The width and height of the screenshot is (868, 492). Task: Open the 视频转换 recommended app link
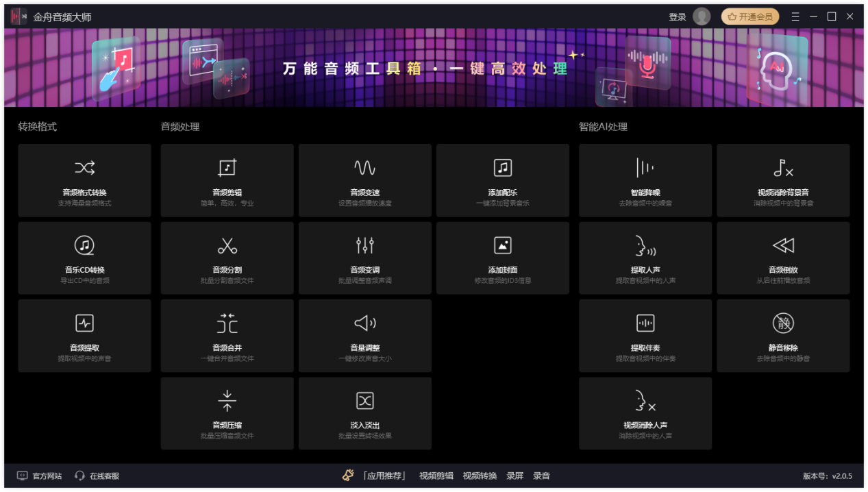pyautogui.click(x=480, y=476)
